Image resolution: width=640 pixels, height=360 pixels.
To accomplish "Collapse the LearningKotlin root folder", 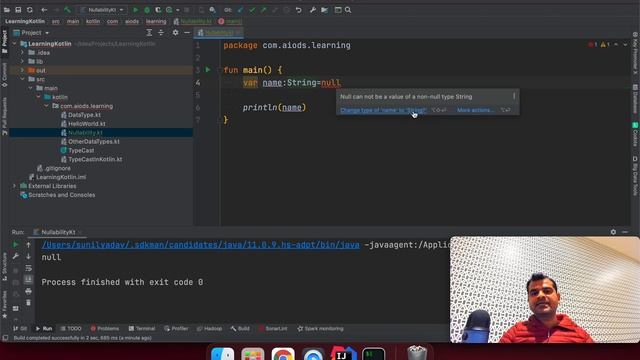I will [15, 44].
